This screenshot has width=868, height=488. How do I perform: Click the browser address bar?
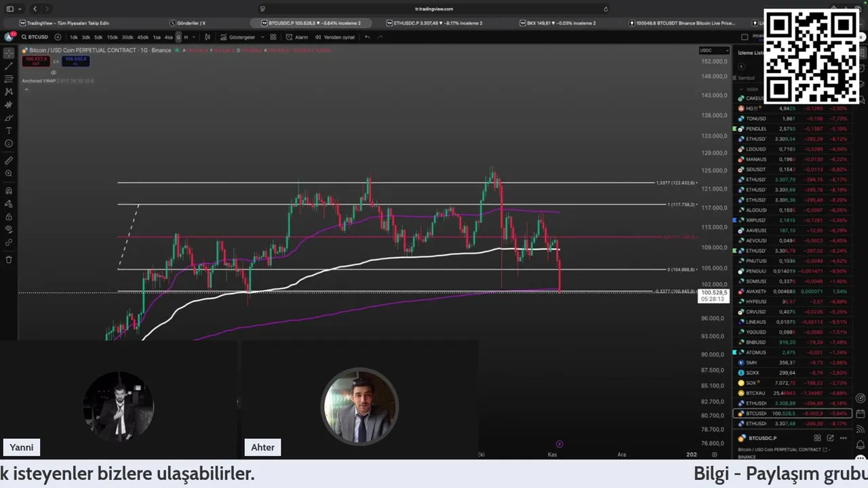[434, 9]
